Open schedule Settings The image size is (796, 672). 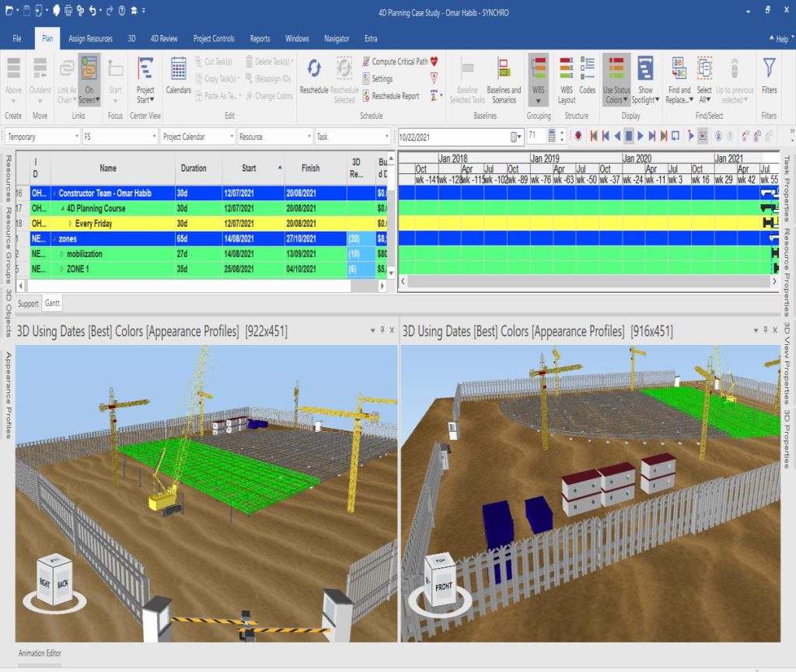click(378, 78)
